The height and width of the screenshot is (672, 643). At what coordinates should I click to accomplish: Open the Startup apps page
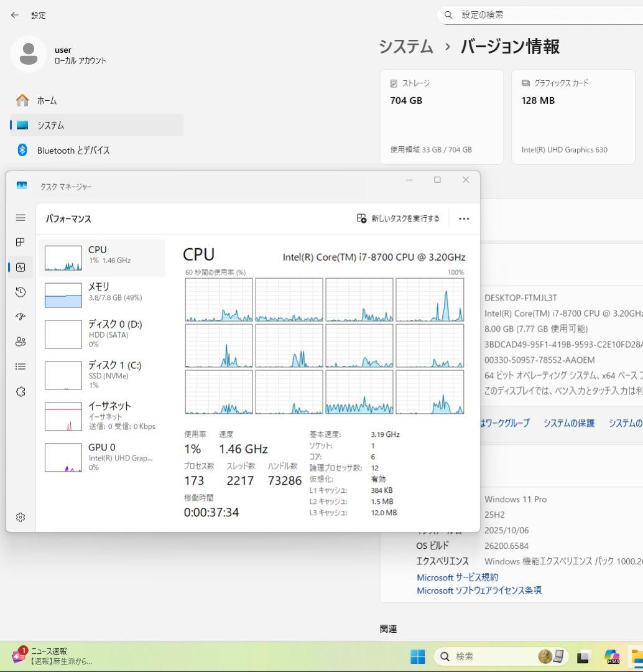point(21,317)
